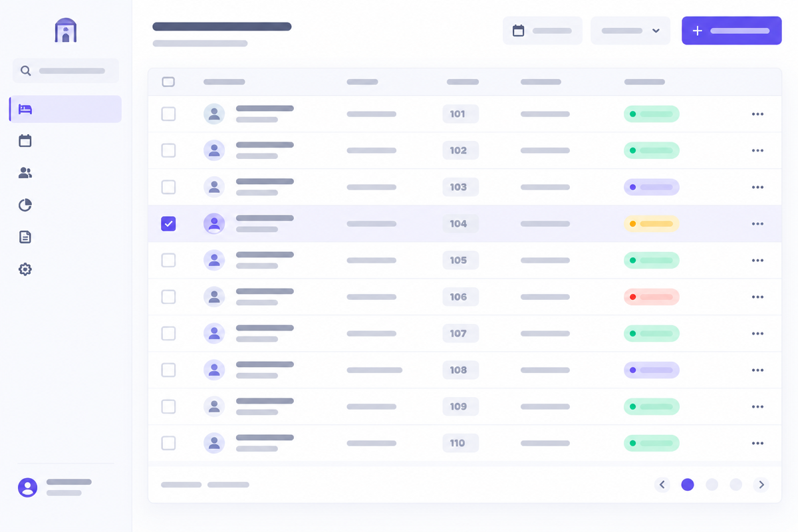Click the purple status badge for room 103
This screenshot has height=532, width=798.
click(x=652, y=187)
